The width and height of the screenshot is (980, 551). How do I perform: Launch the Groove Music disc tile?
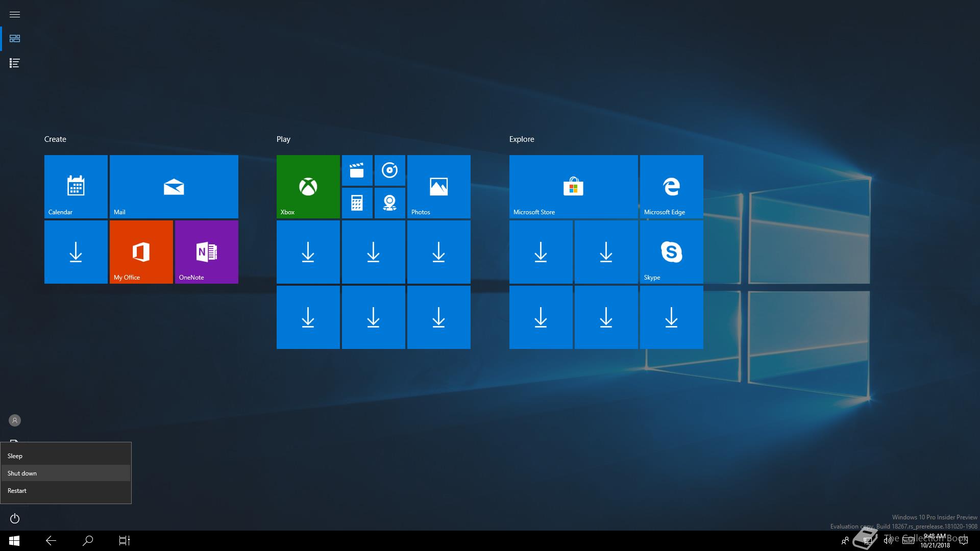[x=390, y=170]
